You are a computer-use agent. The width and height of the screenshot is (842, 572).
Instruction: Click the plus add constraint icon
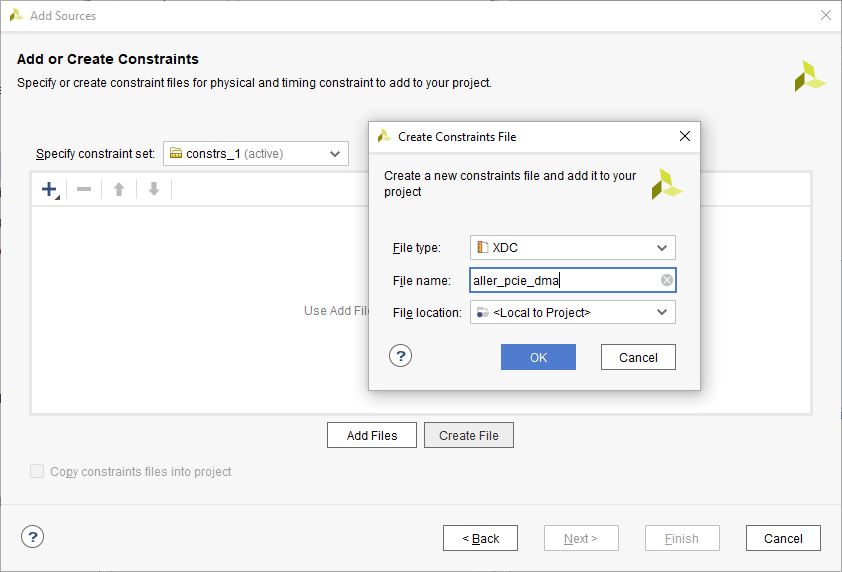pos(49,189)
